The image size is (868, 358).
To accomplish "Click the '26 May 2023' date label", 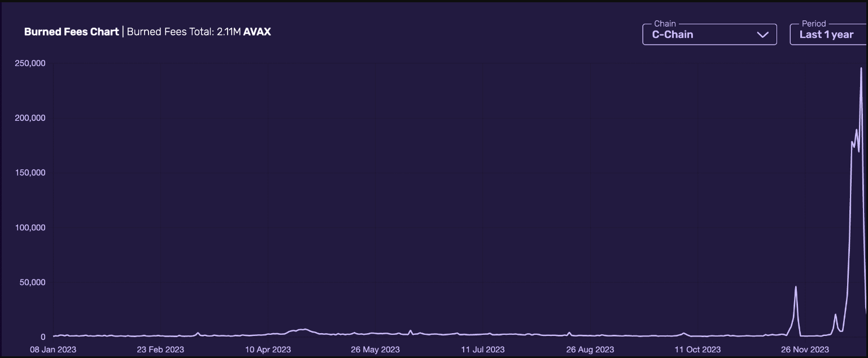I will coord(375,350).
